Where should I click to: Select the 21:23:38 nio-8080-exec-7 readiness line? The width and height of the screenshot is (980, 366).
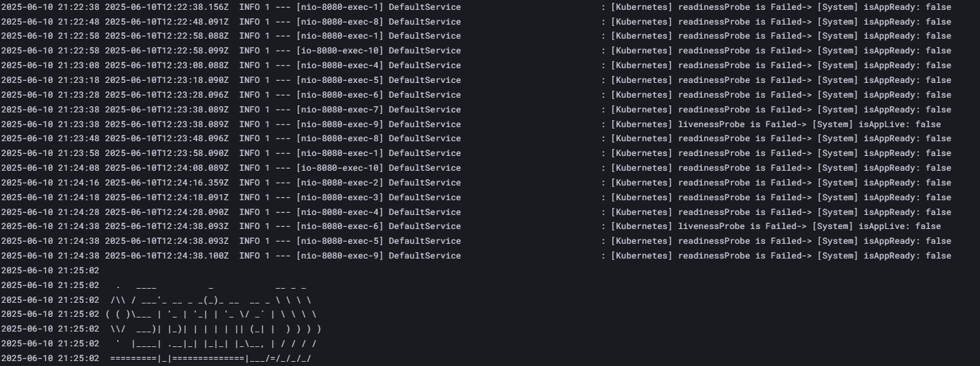281,110
